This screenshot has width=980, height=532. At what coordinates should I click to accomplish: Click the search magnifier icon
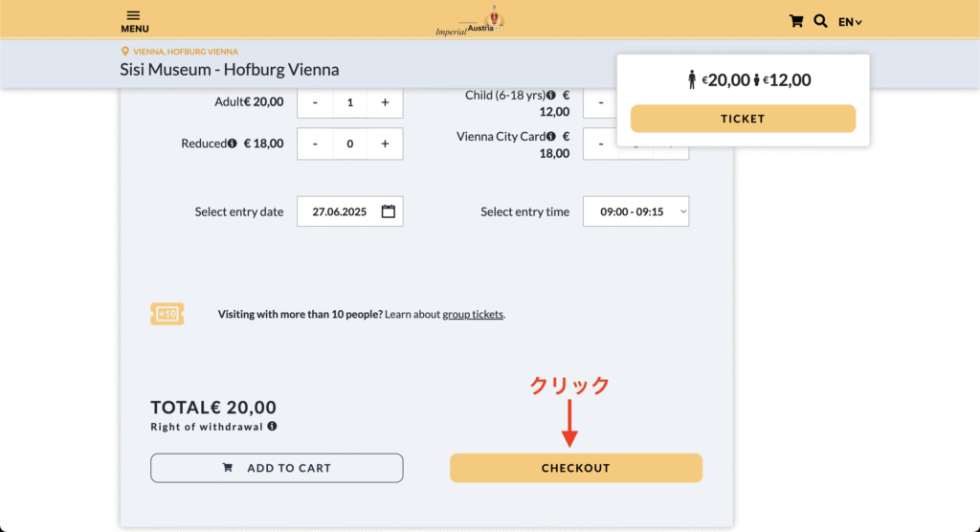[820, 21]
